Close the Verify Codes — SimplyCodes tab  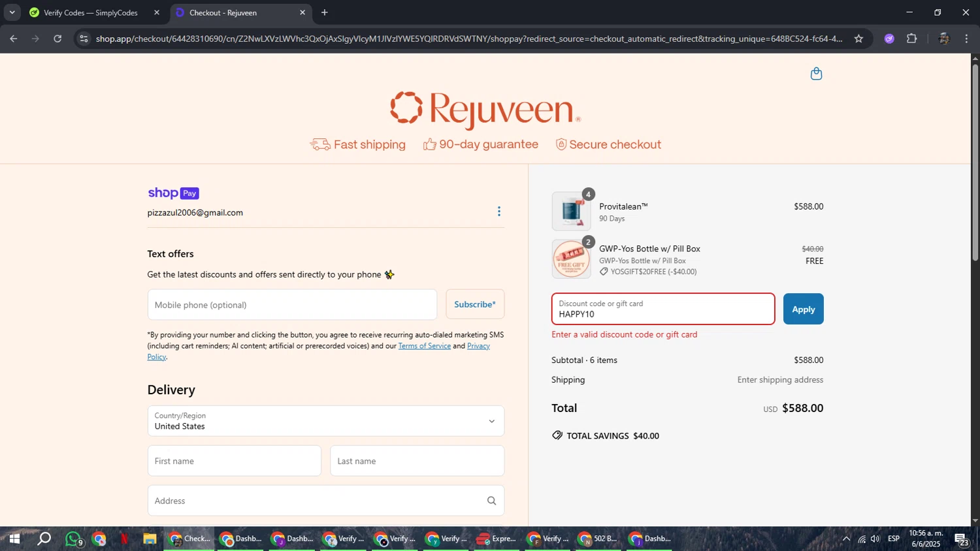(x=157, y=12)
